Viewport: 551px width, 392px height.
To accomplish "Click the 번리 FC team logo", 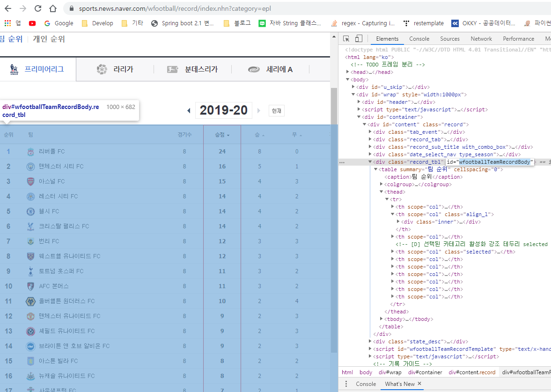I will pyautogui.click(x=30, y=241).
